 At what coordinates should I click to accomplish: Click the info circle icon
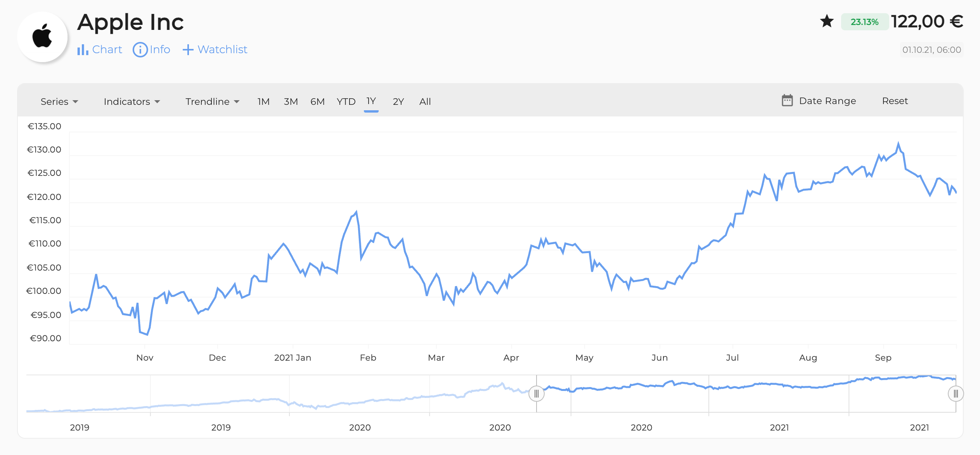pyautogui.click(x=140, y=50)
